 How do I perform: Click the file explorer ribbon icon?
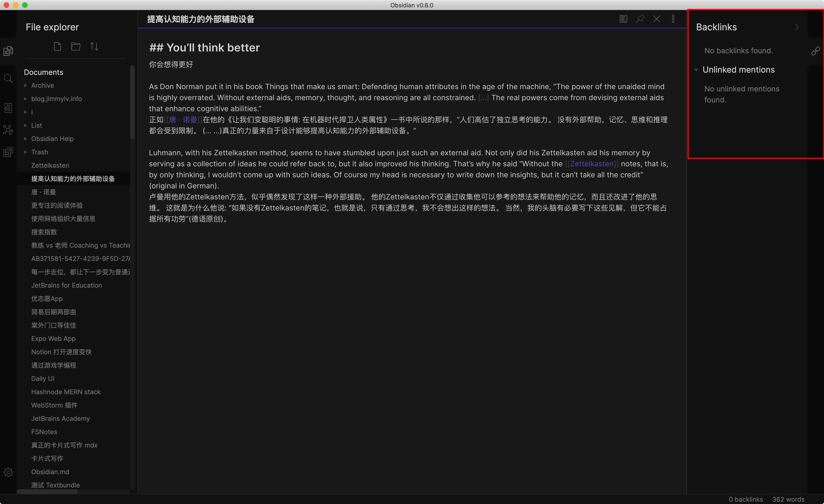click(8, 51)
